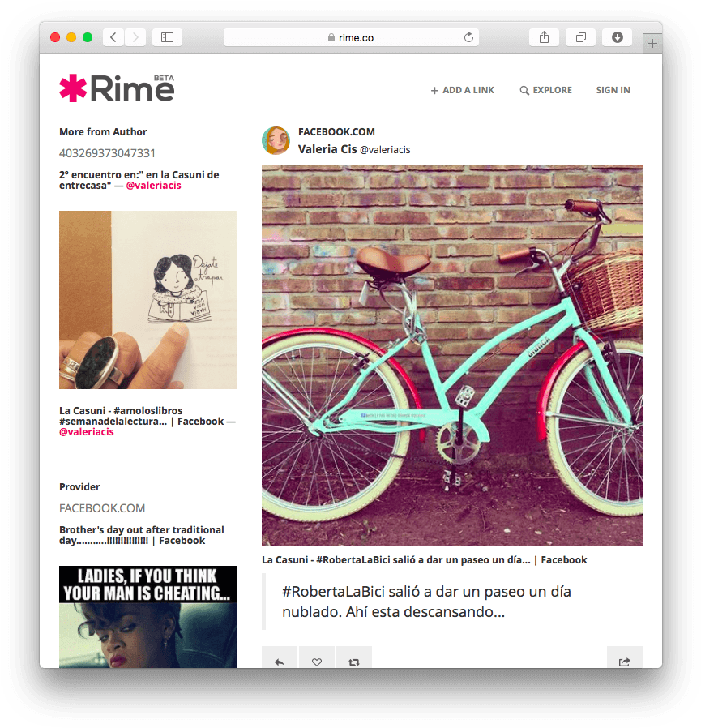Open Valeria Cis profile avatar

pos(276,141)
